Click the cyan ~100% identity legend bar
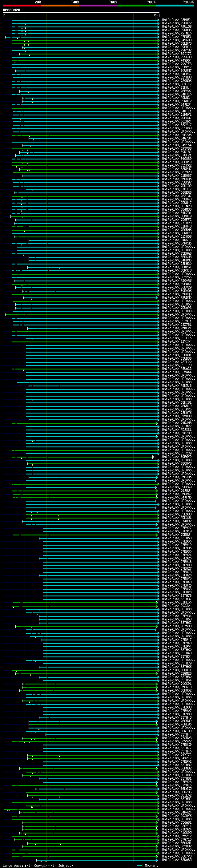 (175, 6)
